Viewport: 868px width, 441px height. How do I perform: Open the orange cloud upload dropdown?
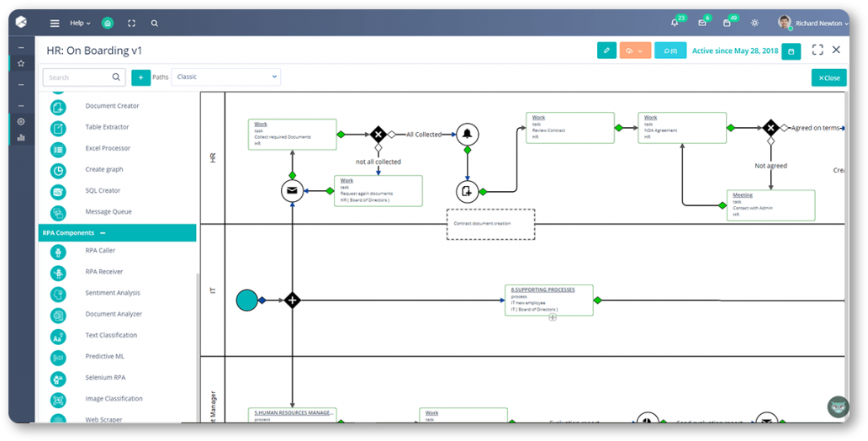pos(635,50)
